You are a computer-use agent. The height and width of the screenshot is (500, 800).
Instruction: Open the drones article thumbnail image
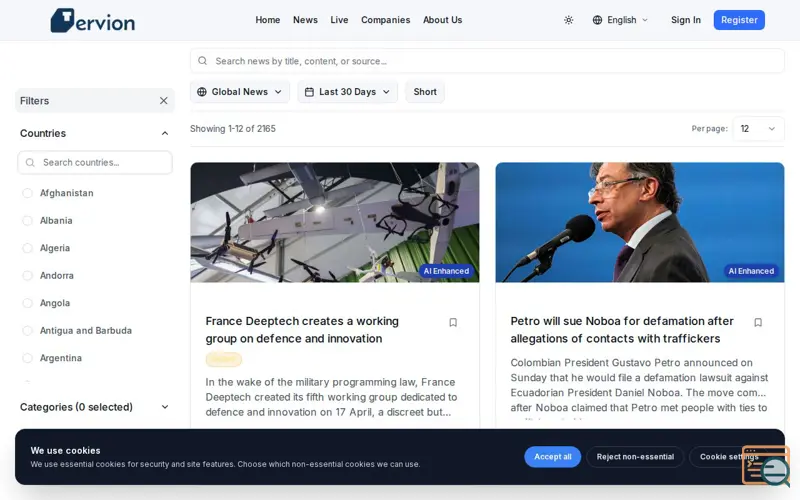point(335,222)
